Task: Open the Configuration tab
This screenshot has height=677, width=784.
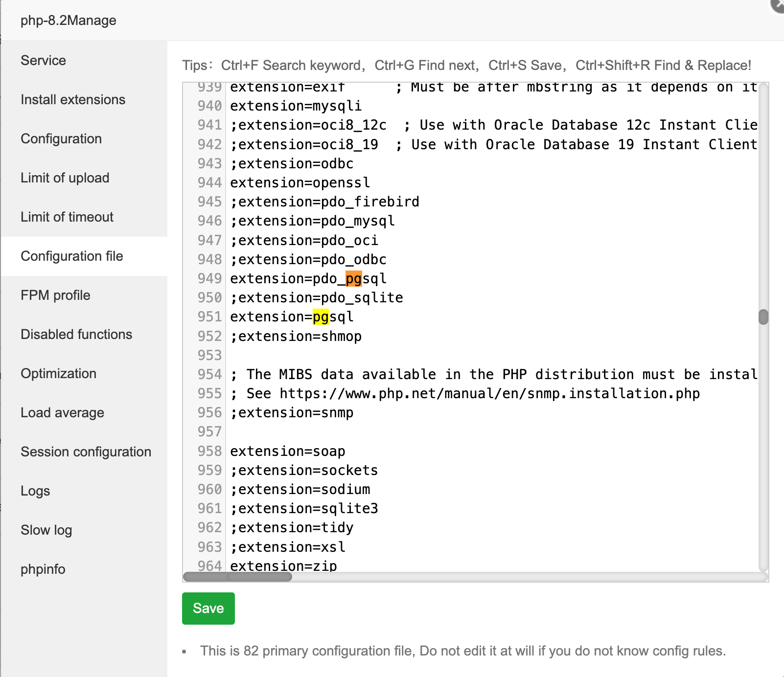Action: 61,139
